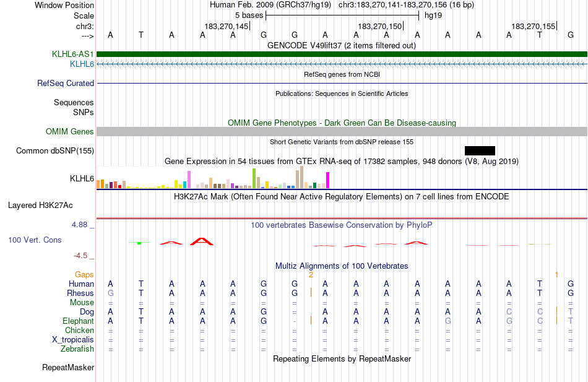Open Multiz Alignments of 100 Vertebrates title
Viewport: 588px width, 382px height.
[342, 266]
